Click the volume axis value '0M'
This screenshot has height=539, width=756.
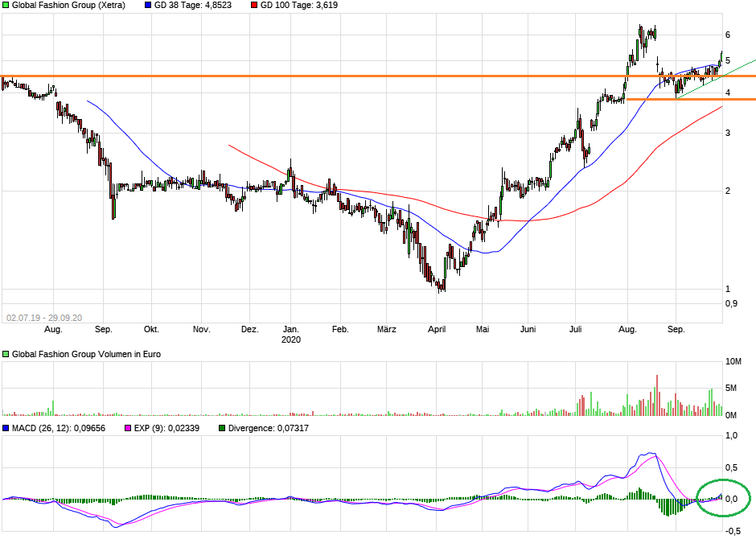click(x=731, y=415)
